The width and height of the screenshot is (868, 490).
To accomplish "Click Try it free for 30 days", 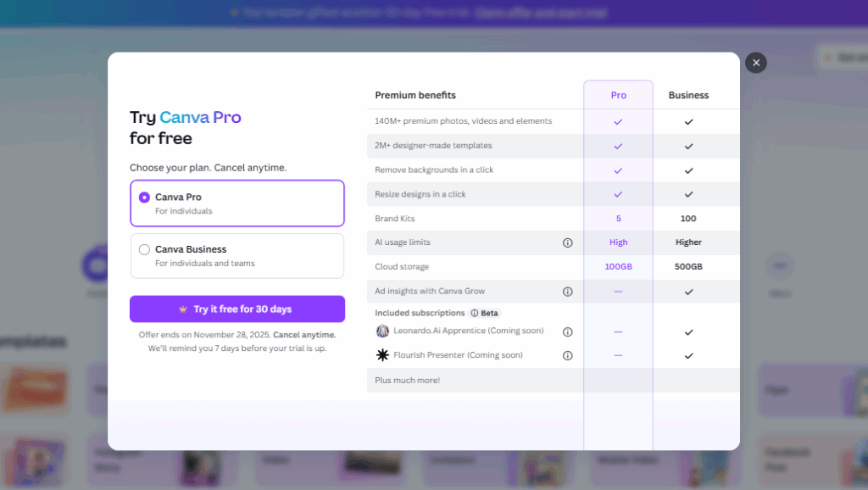I will pyautogui.click(x=236, y=309).
